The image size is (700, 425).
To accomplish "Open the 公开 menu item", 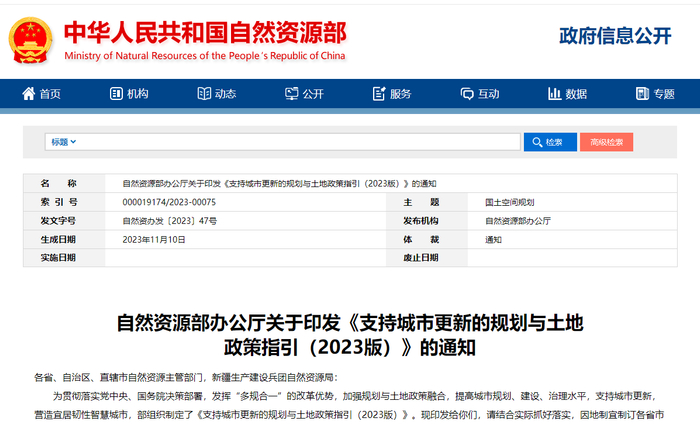I will pyautogui.click(x=304, y=94).
